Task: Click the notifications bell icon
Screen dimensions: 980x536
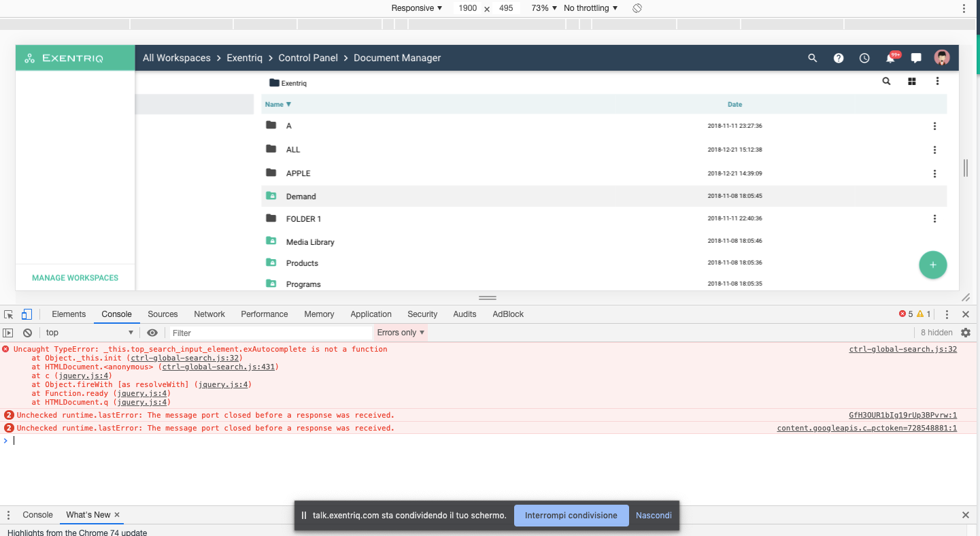Action: [890, 58]
